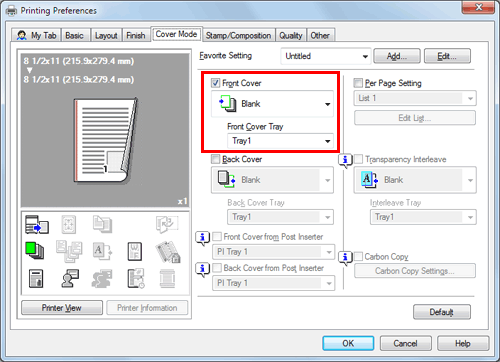Click info icon beside Front Cover from Post Inserter
The image size is (500, 362).
[202, 238]
